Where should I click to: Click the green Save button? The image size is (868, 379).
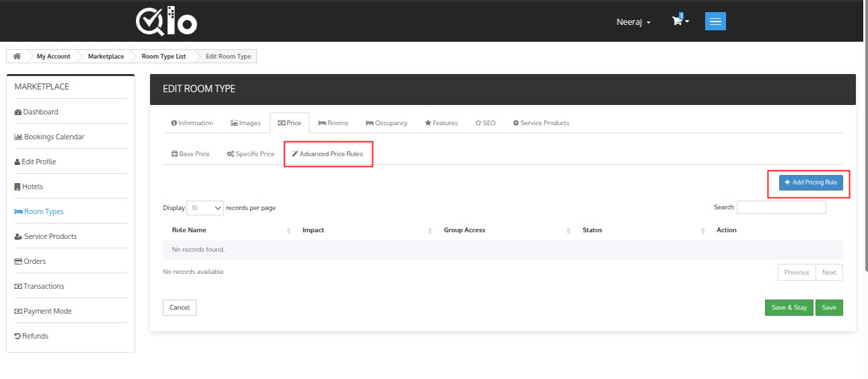point(829,308)
